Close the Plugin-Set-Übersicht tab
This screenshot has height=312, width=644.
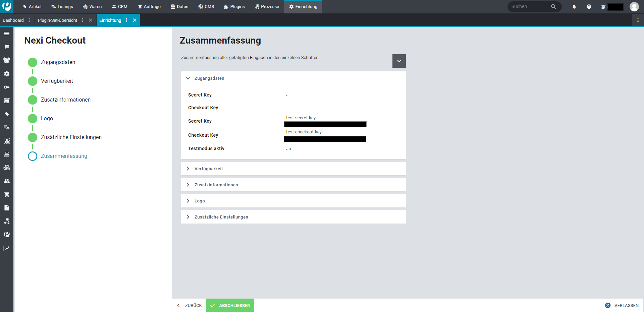[91, 20]
